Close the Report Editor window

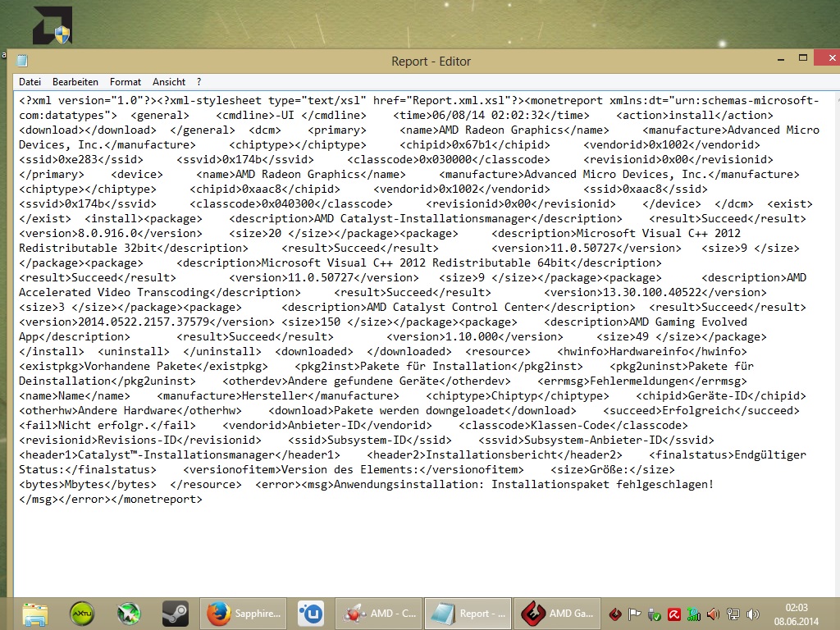click(x=829, y=58)
